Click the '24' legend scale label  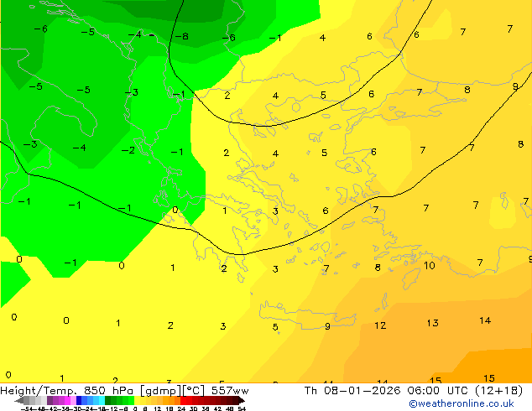181,409
